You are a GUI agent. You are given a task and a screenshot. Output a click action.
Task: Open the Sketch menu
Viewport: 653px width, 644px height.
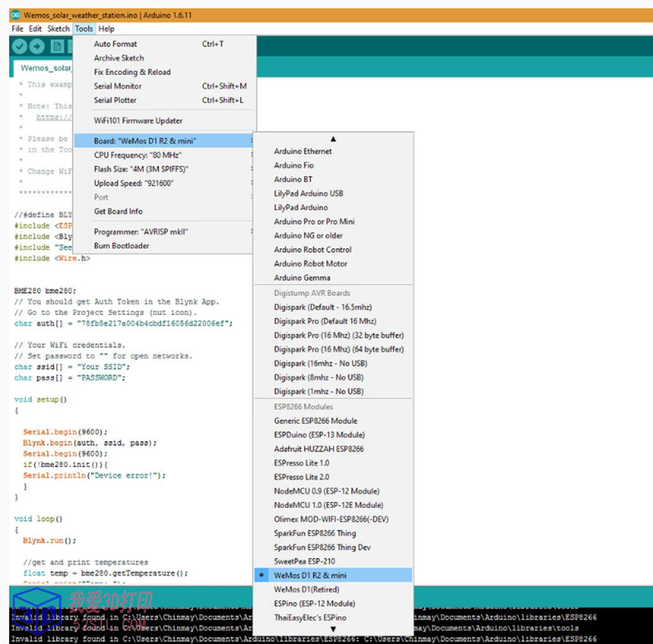click(58, 29)
